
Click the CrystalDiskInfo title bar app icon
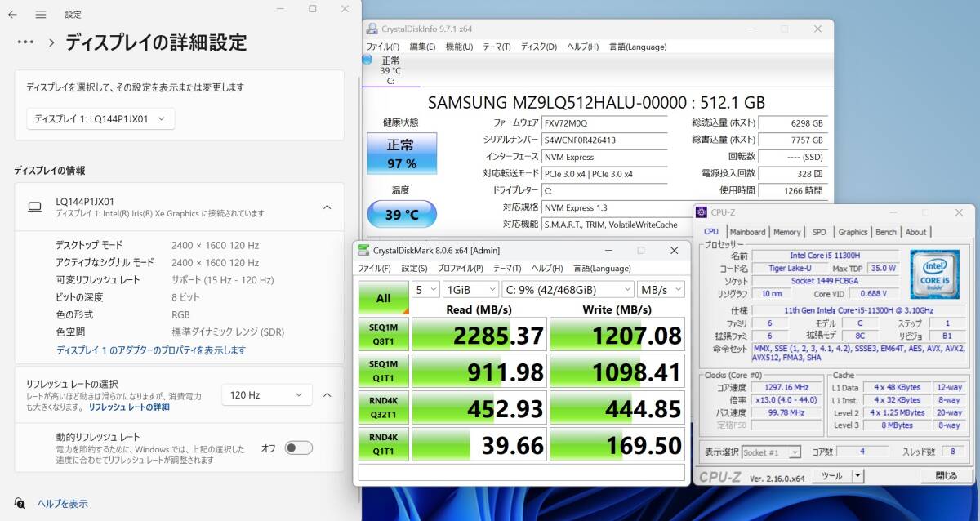click(x=373, y=29)
